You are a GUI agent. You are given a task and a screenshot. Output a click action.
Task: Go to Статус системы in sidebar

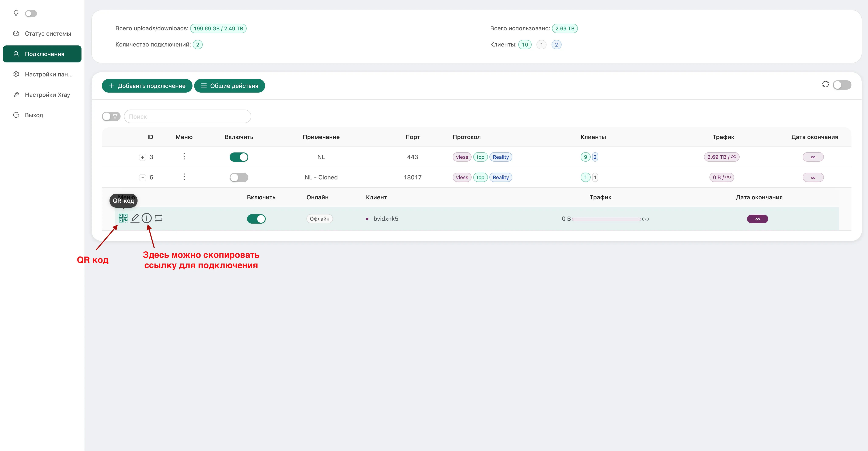(x=48, y=33)
